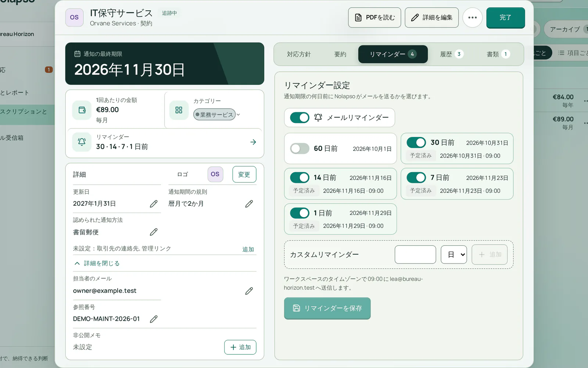Click the bell icon in リマインダー row
Viewport: 588px width, 368px height.
coord(82,142)
